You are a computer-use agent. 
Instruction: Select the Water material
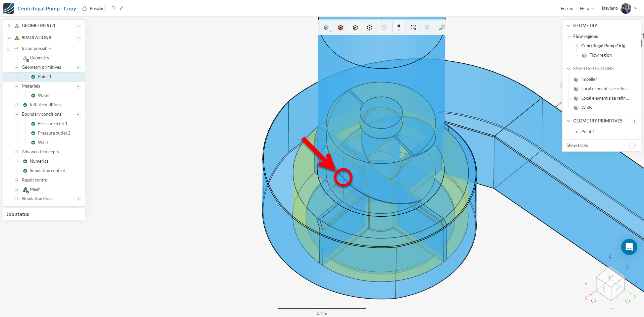pos(44,96)
